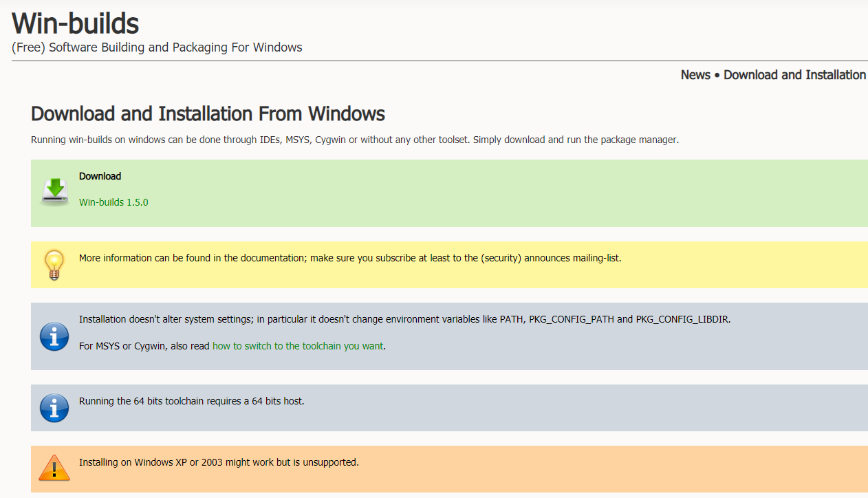Click the Windows XP or 2003 unsupported text
This screenshot has width=868, height=498.
coord(219,462)
